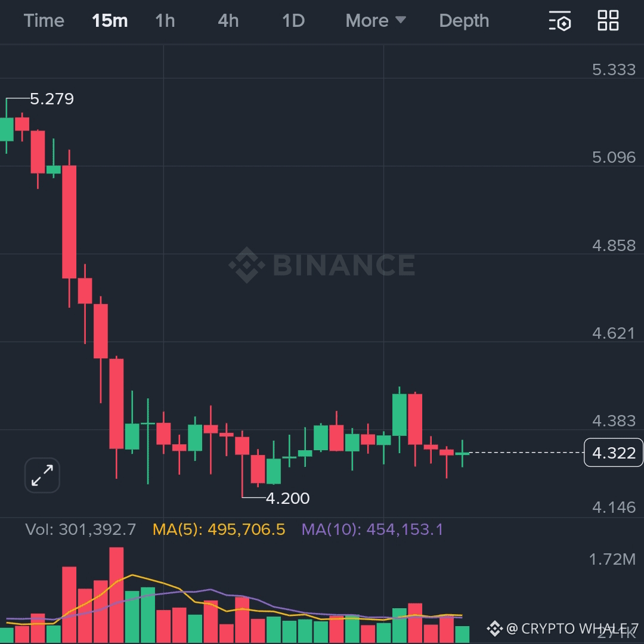Click the arrow next to More

tap(401, 20)
